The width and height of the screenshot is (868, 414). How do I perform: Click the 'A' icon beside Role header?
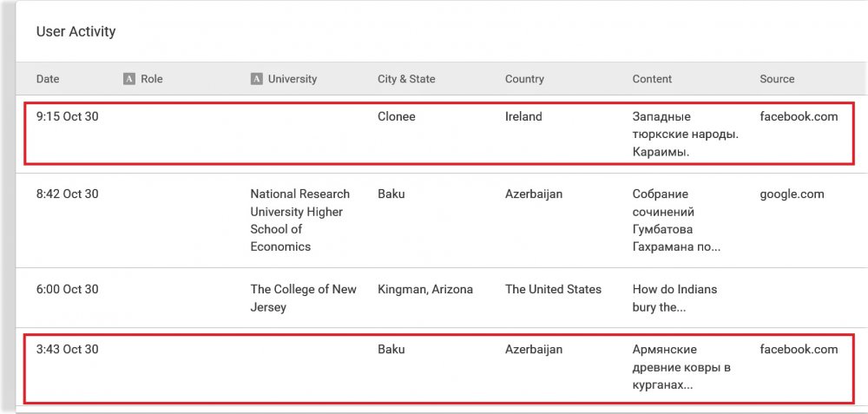[129, 79]
